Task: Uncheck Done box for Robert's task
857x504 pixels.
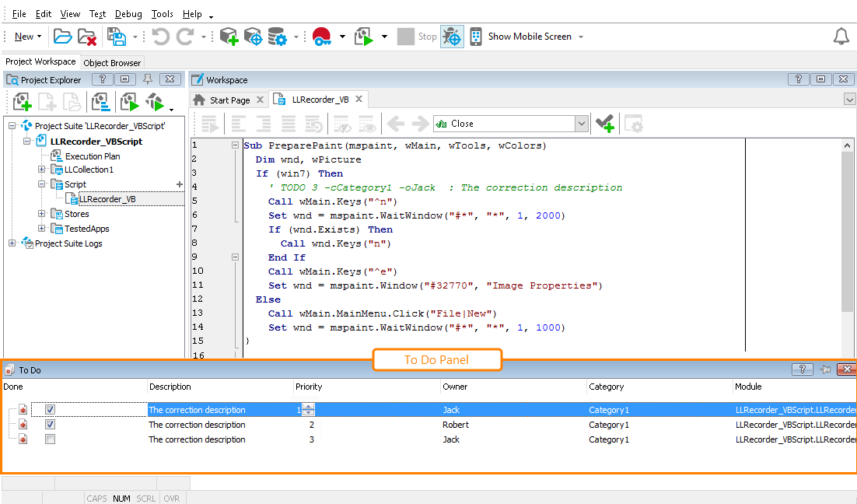Action: [x=50, y=425]
